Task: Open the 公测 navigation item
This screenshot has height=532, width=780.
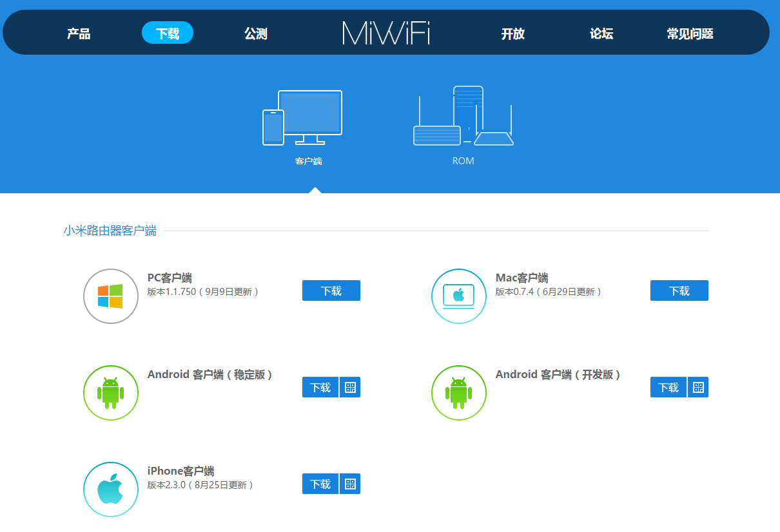Action: [256, 33]
